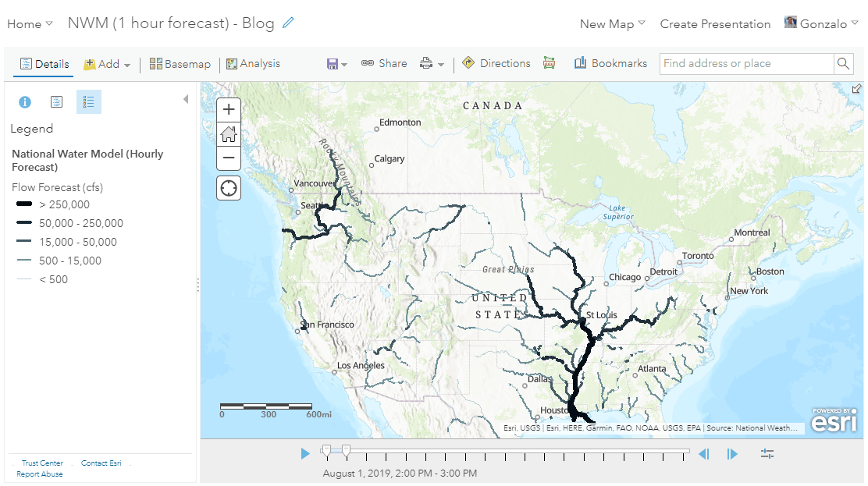
Task: Collapse the side panel arrow
Action: pos(186,99)
